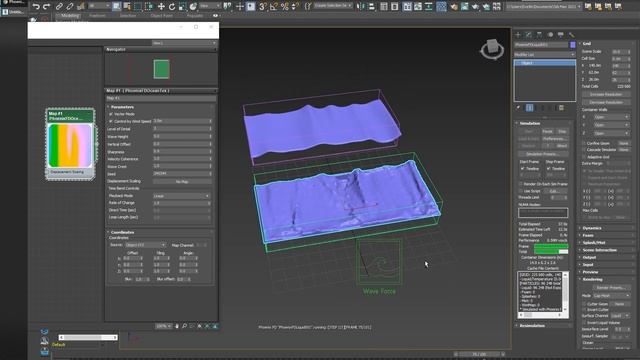Screen dimensions: 640x360
Task: Open the Freeform ribbon tab
Action: 97,16
